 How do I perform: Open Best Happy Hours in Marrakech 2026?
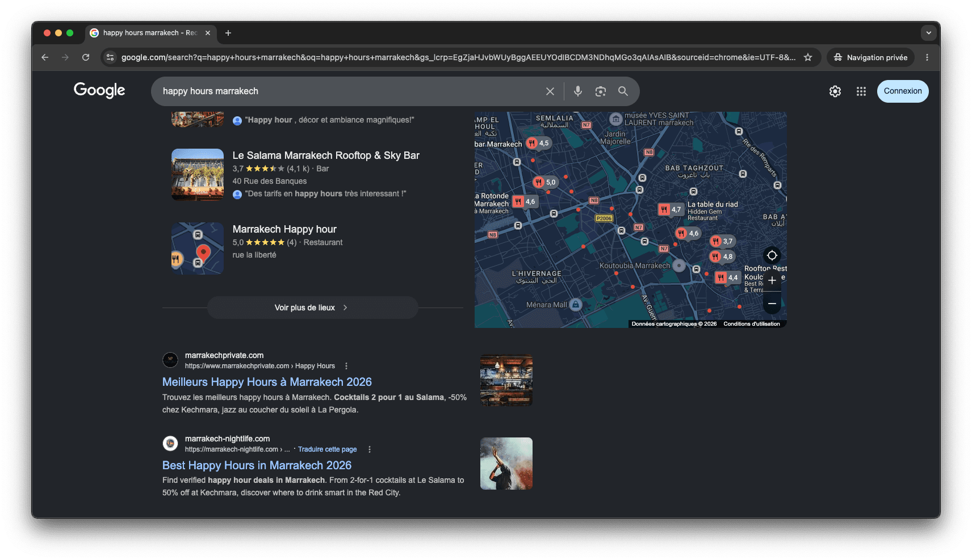pos(257,465)
